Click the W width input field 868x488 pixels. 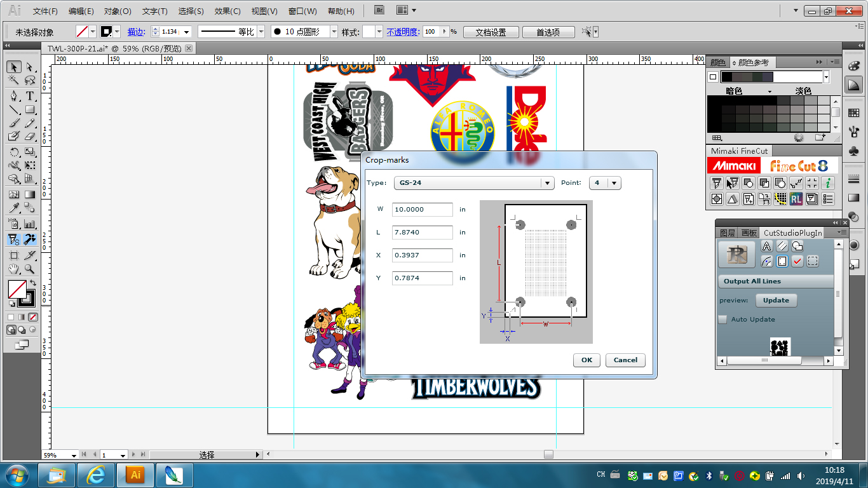click(x=422, y=210)
